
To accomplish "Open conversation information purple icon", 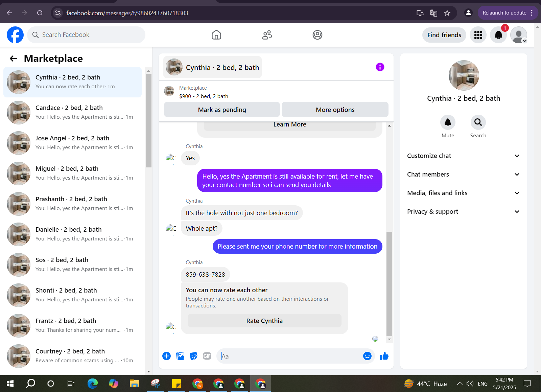I will coord(380,67).
